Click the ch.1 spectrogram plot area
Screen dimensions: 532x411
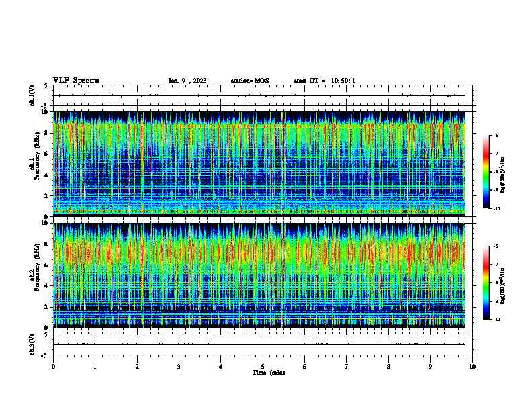coord(259,164)
